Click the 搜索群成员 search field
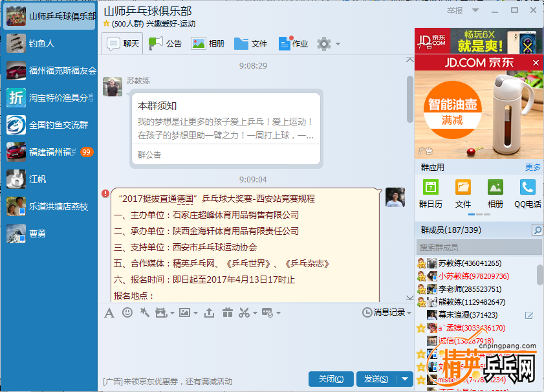This screenshot has width=544, height=392. tap(479, 247)
